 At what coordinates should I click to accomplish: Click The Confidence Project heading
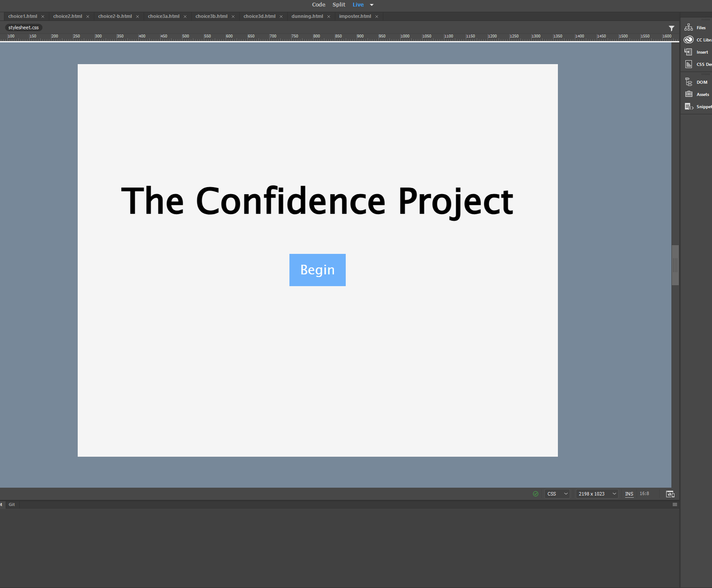point(317,201)
